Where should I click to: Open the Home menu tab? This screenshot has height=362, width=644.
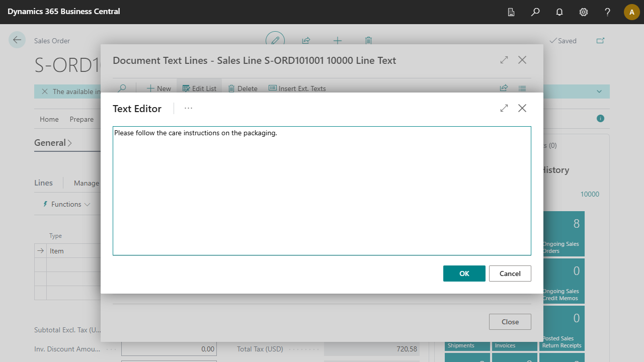49,119
